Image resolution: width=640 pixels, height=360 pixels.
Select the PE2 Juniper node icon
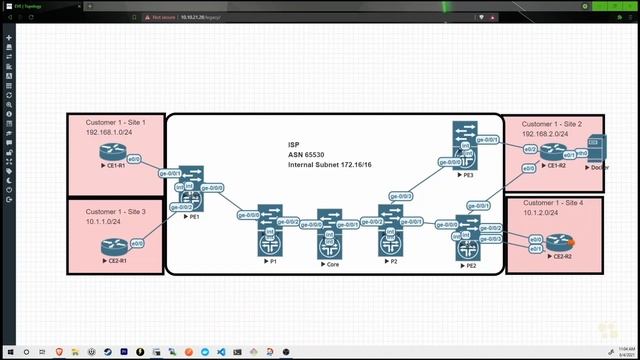(468, 238)
